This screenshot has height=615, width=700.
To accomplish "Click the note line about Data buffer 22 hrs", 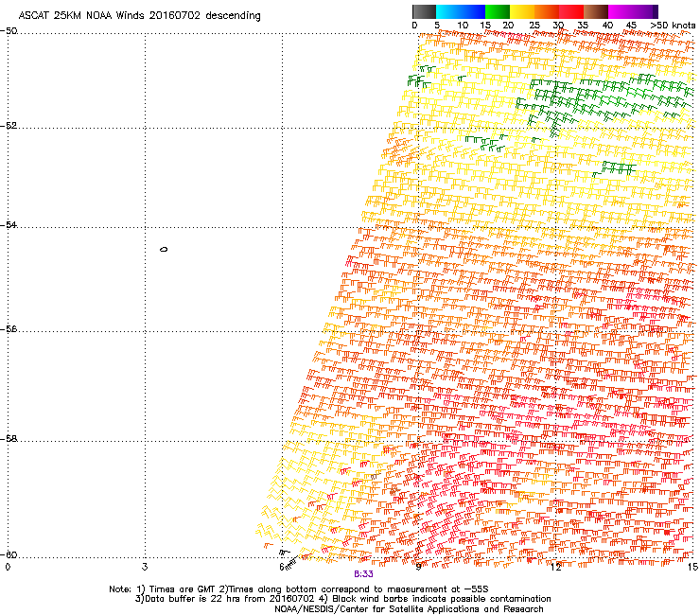I will [x=342, y=599].
